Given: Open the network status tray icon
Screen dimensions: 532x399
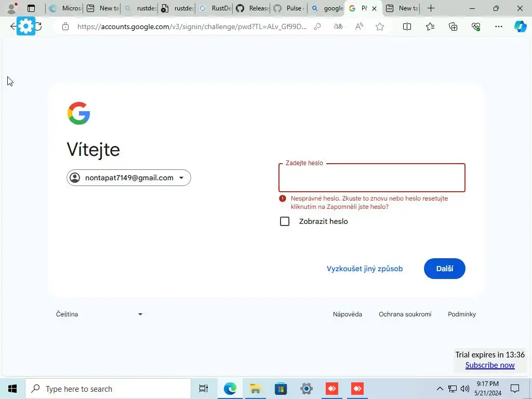Looking at the screenshot, I should coord(453,389).
